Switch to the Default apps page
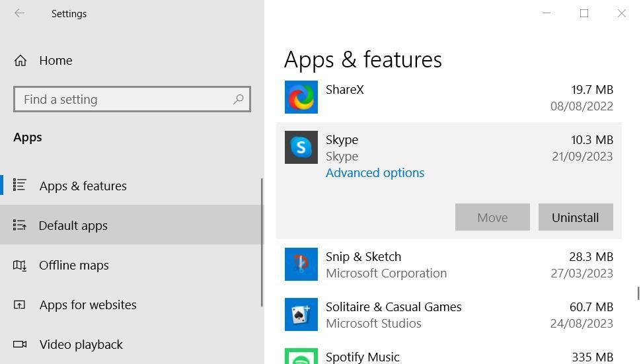This screenshot has height=364, width=641. pyautogui.click(x=131, y=225)
